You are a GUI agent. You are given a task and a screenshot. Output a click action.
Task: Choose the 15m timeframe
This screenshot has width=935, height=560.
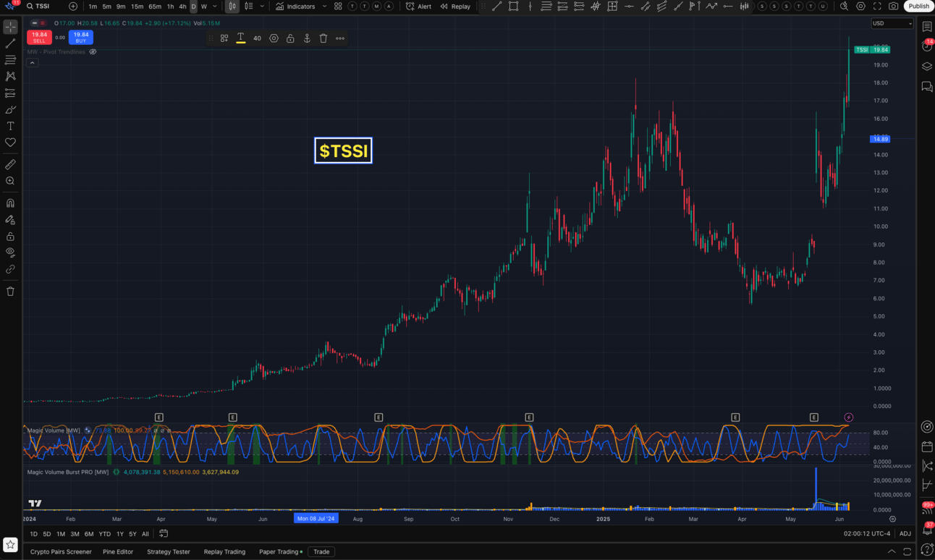click(137, 7)
